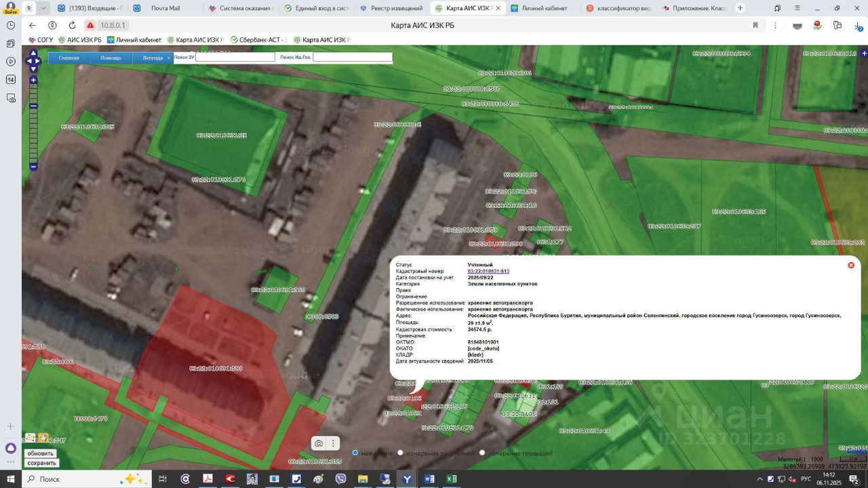
Task: Switch to the классификатор tab
Action: click(617, 8)
